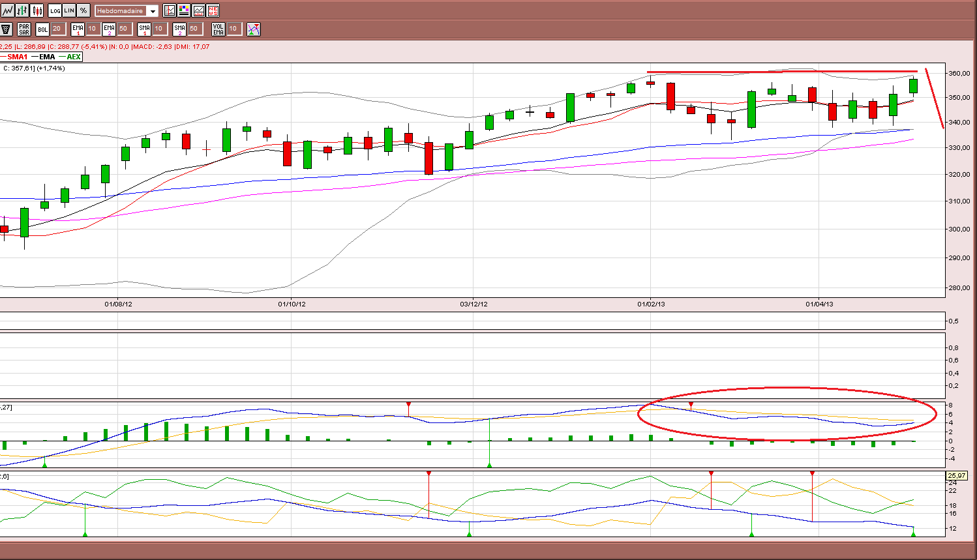Open the Hebdomadaire period dropdown
The image size is (977, 560).
(127, 11)
